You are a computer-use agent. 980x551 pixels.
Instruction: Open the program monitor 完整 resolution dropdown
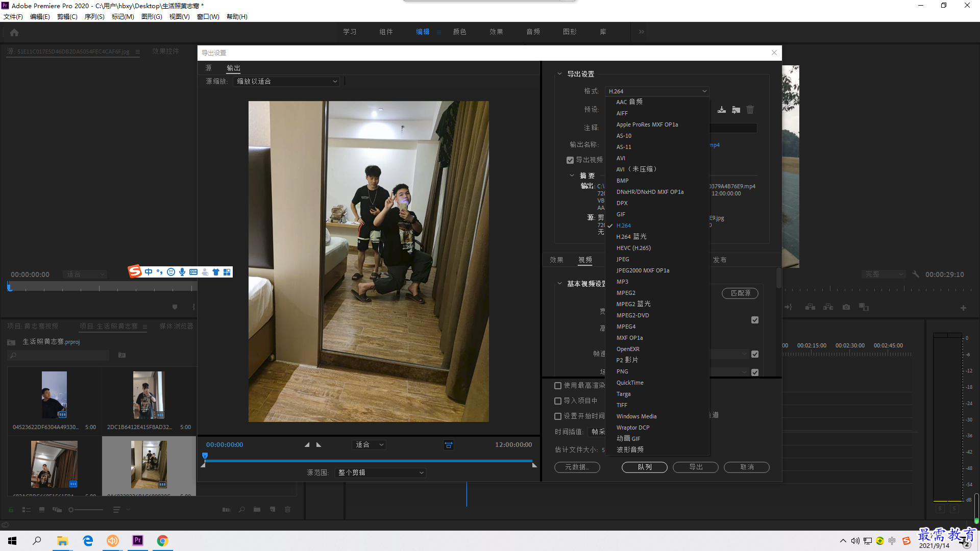tap(884, 274)
